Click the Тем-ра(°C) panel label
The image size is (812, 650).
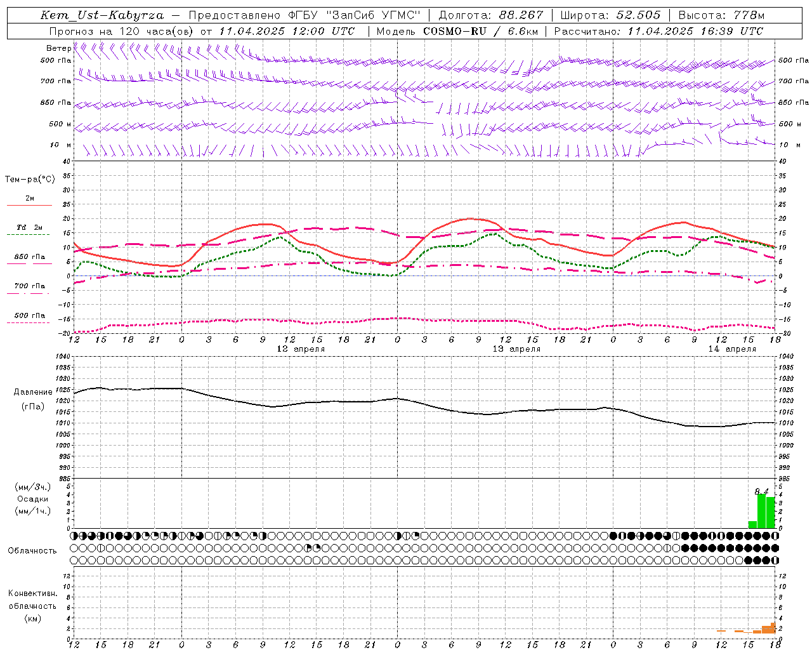point(30,180)
